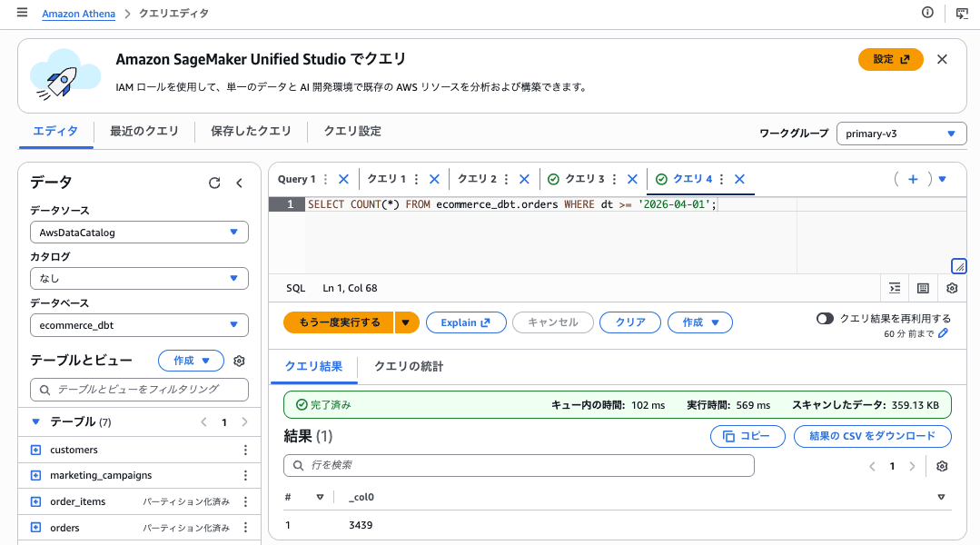Switch to the 最近のクエリ tab
The width and height of the screenshot is (980, 545).
point(144,131)
